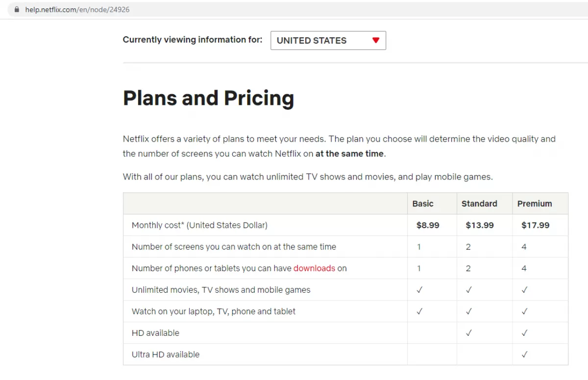Click the Premium value in the downloads row

[524, 268]
